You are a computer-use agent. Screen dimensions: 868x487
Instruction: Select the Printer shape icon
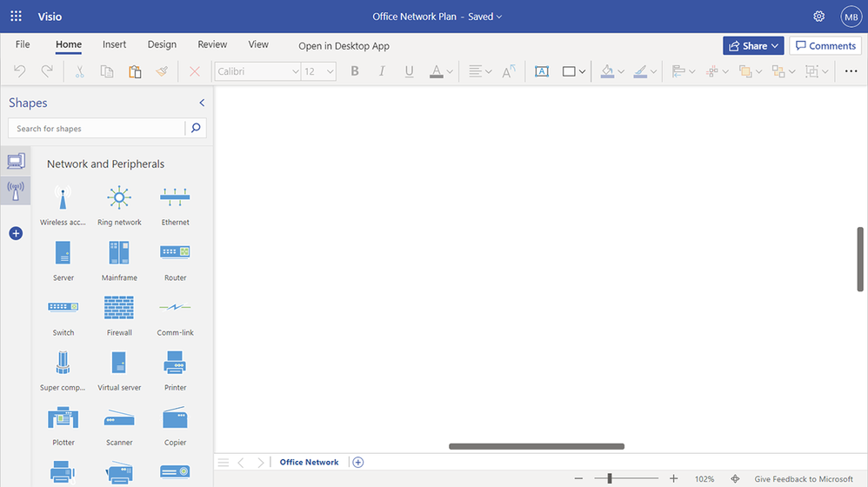pos(175,363)
